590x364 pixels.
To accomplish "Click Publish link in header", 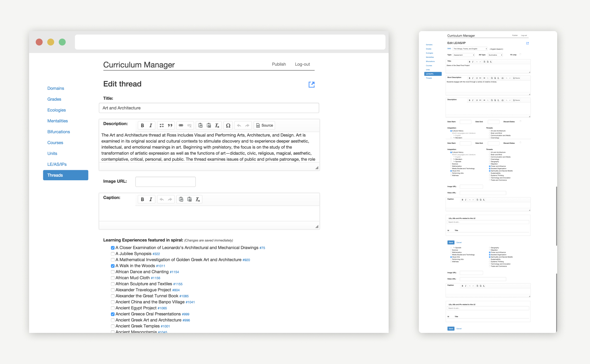I will point(279,64).
